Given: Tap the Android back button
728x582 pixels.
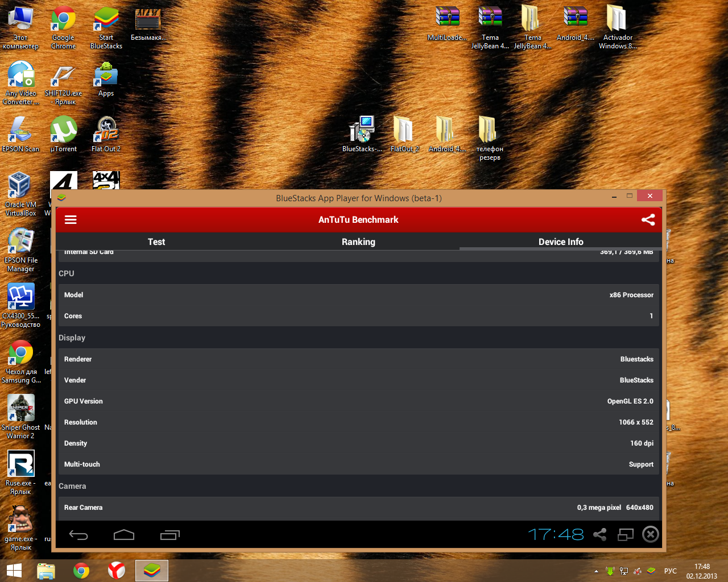Looking at the screenshot, I should pyautogui.click(x=78, y=535).
